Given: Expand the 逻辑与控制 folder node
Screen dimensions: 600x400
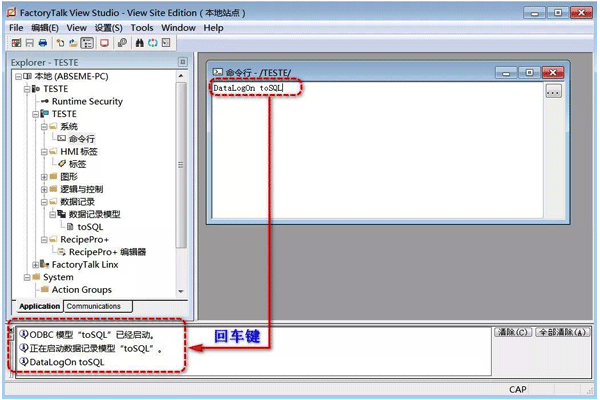Looking at the screenshot, I should pos(44,189).
